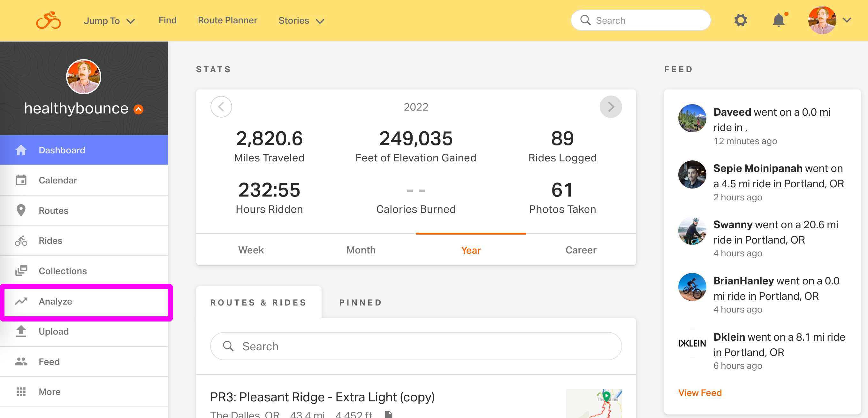Switch stats to the Career tab
Image resolution: width=868 pixels, height=418 pixels.
point(581,250)
